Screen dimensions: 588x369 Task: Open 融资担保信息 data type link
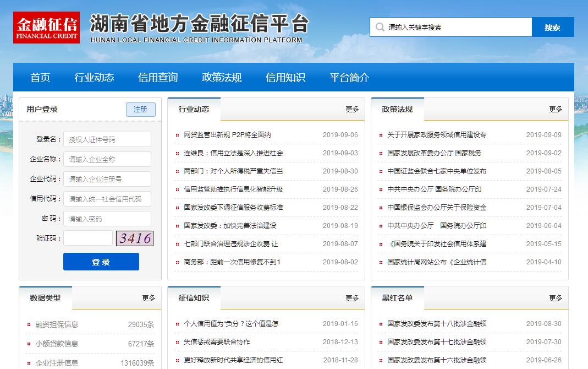pos(57,325)
